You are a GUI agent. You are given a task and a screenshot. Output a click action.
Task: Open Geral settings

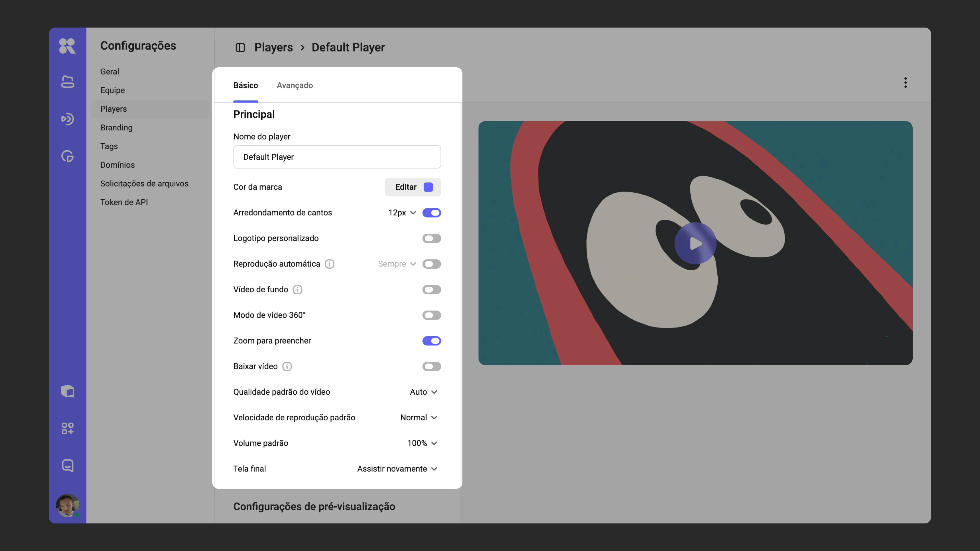[x=109, y=71]
